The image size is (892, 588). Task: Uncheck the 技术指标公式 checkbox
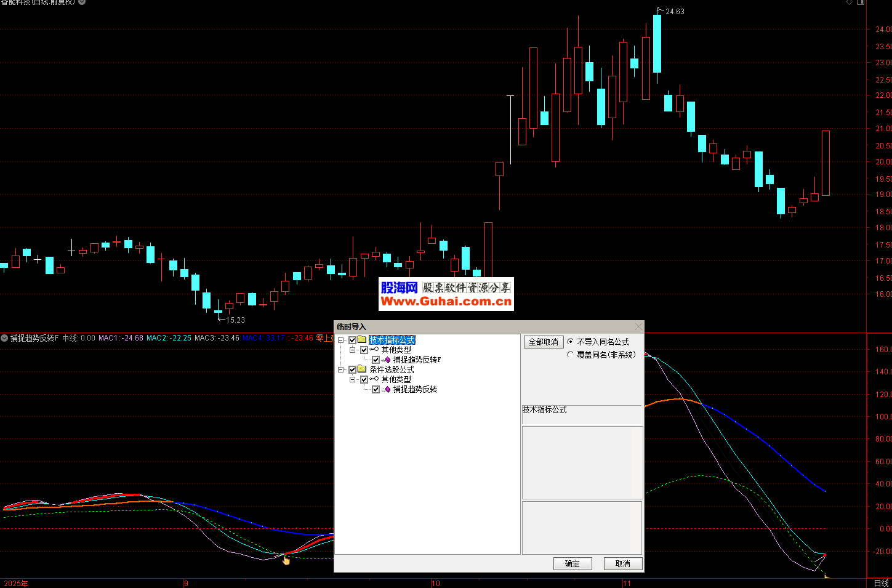352,340
